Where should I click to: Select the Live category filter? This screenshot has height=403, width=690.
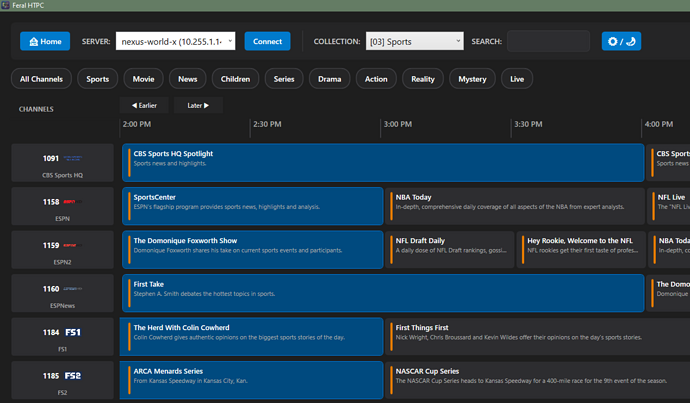point(517,79)
